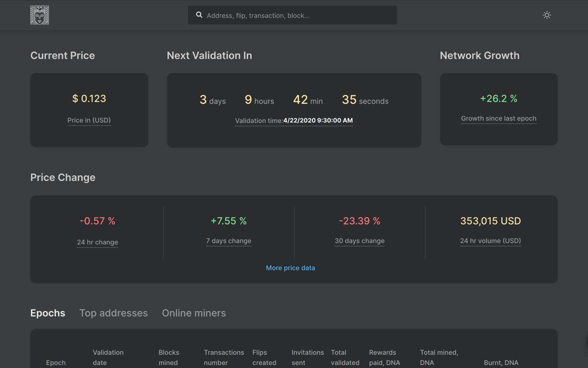The width and height of the screenshot is (588, 368).
Task: Click the Validation time date label
Action: 294,121
